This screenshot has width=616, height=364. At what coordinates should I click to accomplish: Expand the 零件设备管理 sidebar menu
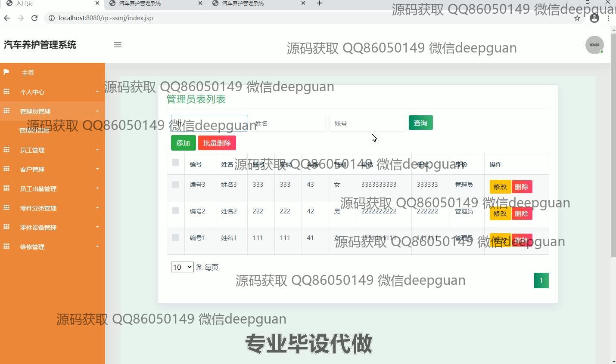(x=52, y=227)
